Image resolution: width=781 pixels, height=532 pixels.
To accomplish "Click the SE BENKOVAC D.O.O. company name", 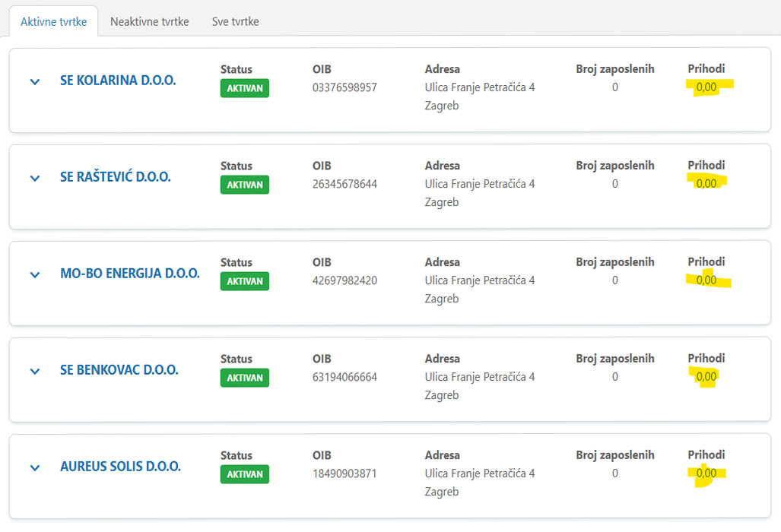I will point(119,369).
